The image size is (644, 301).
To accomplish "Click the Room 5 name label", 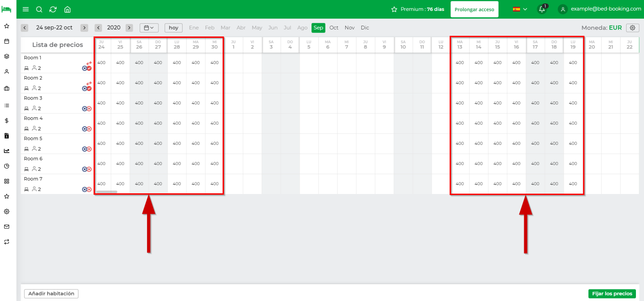I will coord(33,139).
